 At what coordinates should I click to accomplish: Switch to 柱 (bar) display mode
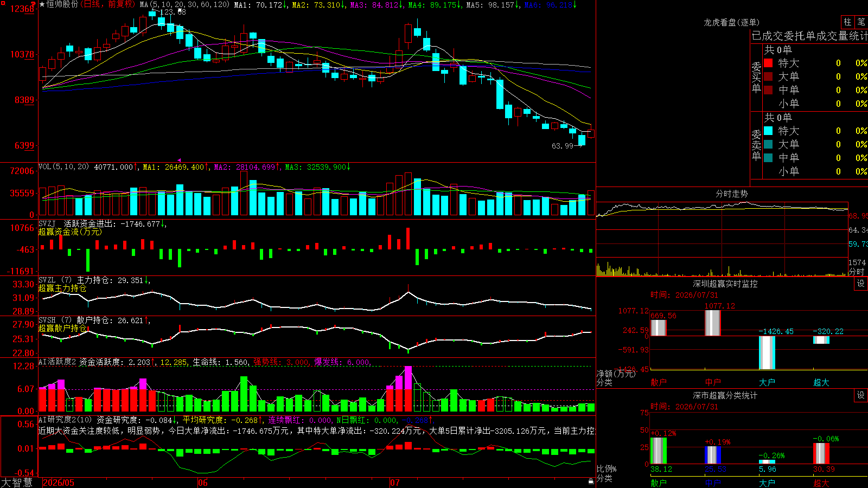(x=847, y=22)
